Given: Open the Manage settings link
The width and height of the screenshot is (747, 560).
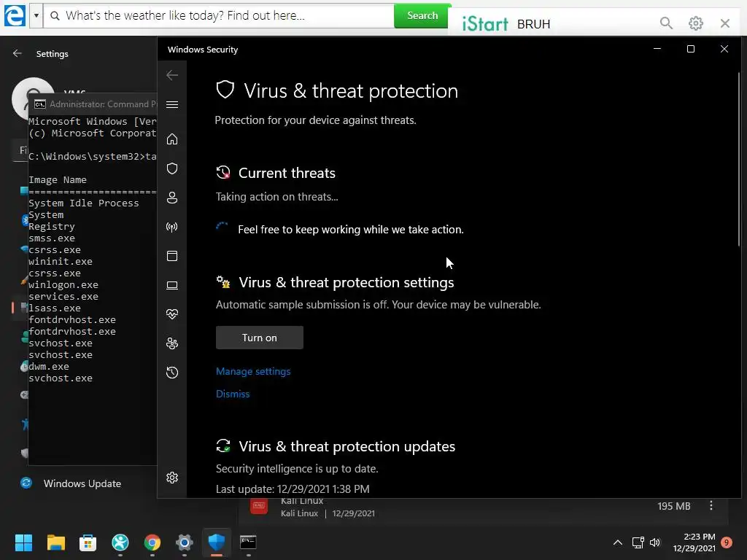Looking at the screenshot, I should [253, 371].
